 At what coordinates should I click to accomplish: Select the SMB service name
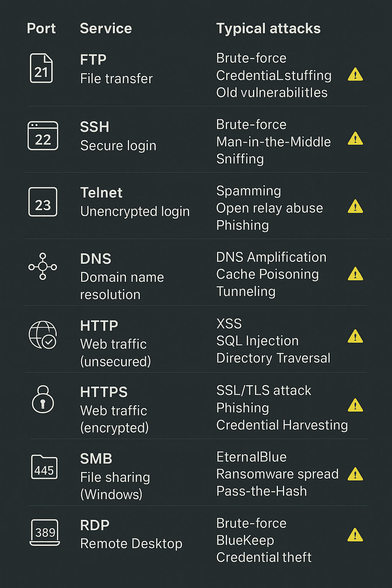tap(96, 459)
